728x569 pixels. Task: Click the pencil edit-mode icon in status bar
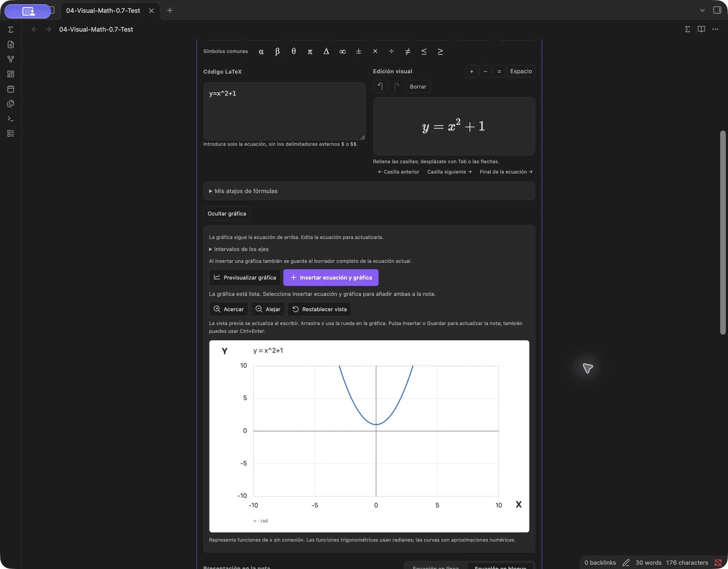click(626, 563)
